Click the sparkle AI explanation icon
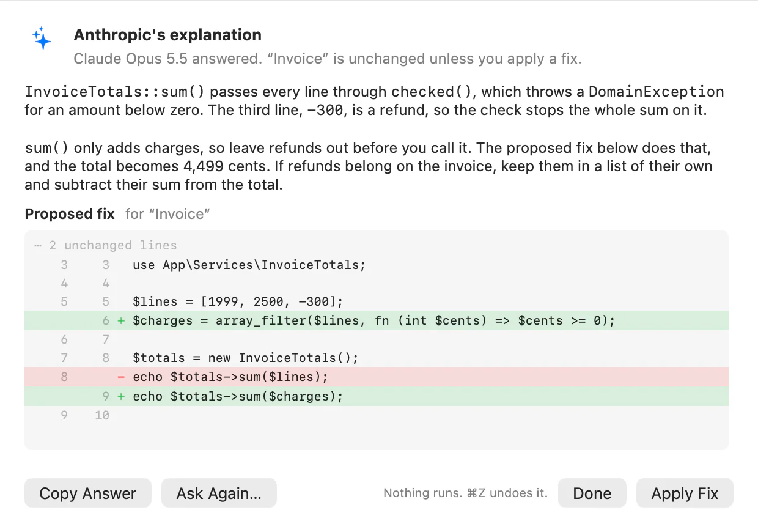 [42, 38]
